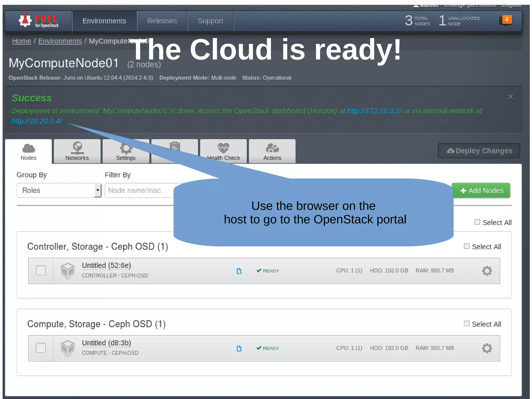This screenshot has width=532, height=399.
Task: Check the top Select All checkbox
Action: (x=477, y=222)
